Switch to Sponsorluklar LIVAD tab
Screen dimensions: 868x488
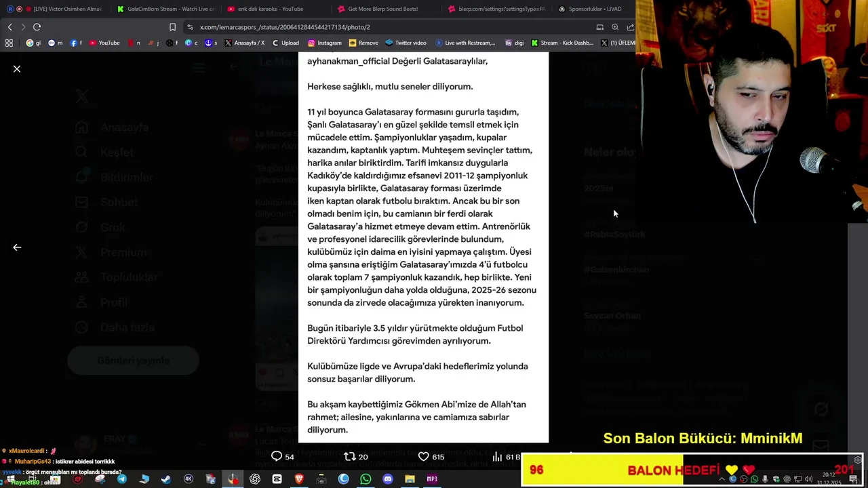(589, 9)
